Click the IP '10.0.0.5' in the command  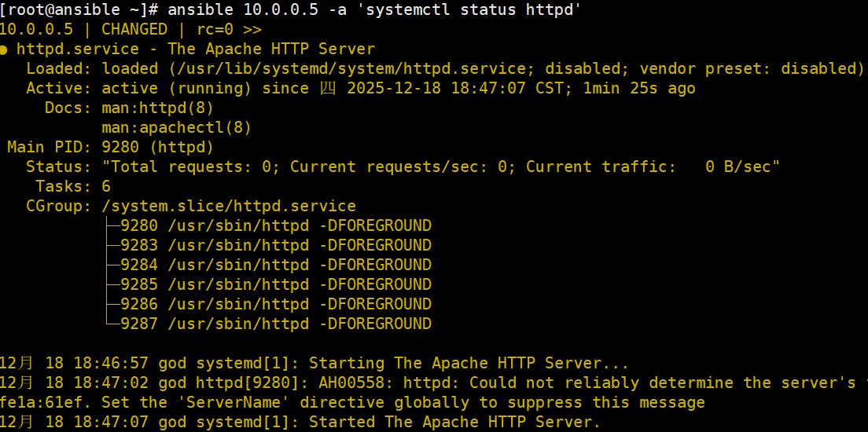click(281, 9)
